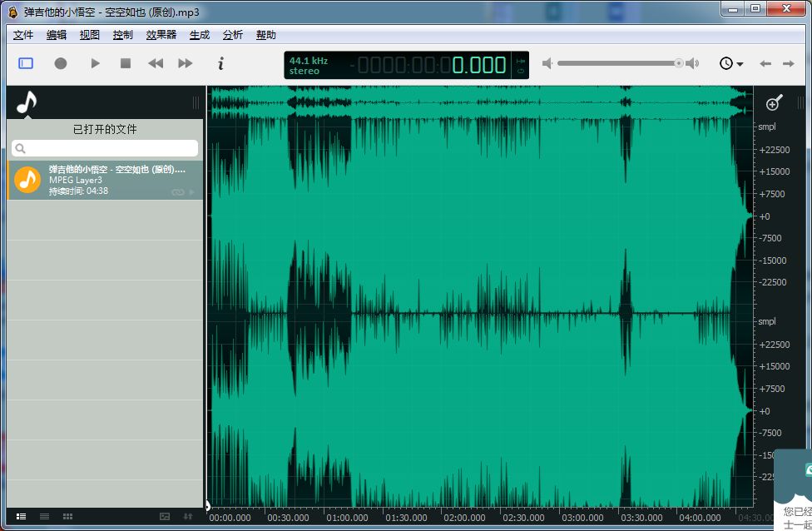Open the 生成 menu
Image resolution: width=812 pixels, height=531 pixels.
[x=200, y=35]
